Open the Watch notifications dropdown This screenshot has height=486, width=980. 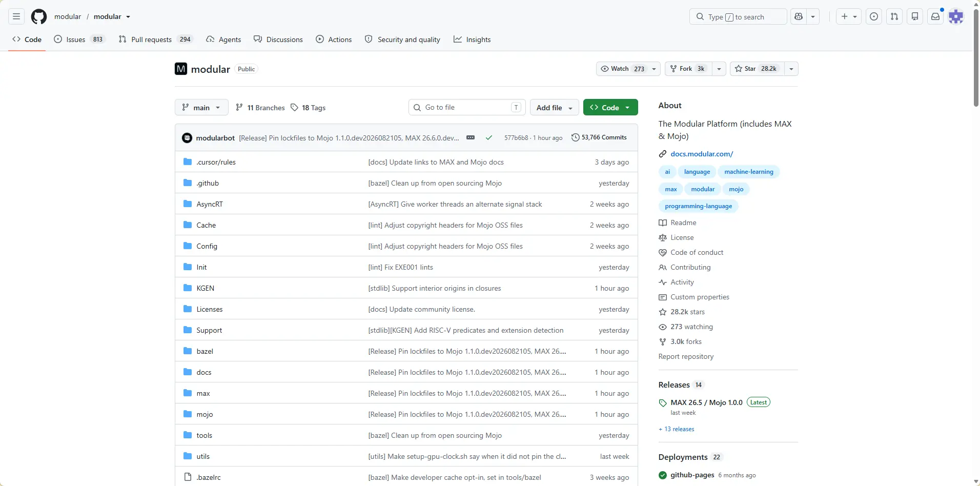628,69
